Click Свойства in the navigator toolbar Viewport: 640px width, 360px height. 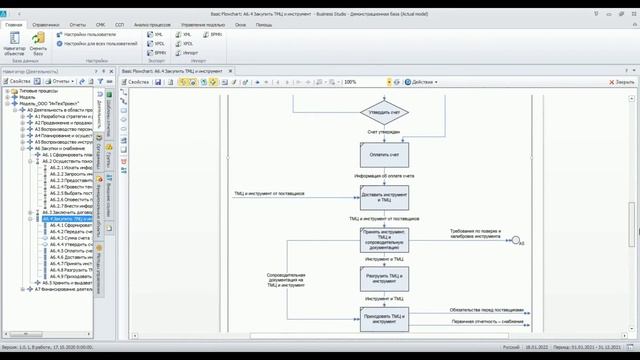pyautogui.click(x=17, y=82)
